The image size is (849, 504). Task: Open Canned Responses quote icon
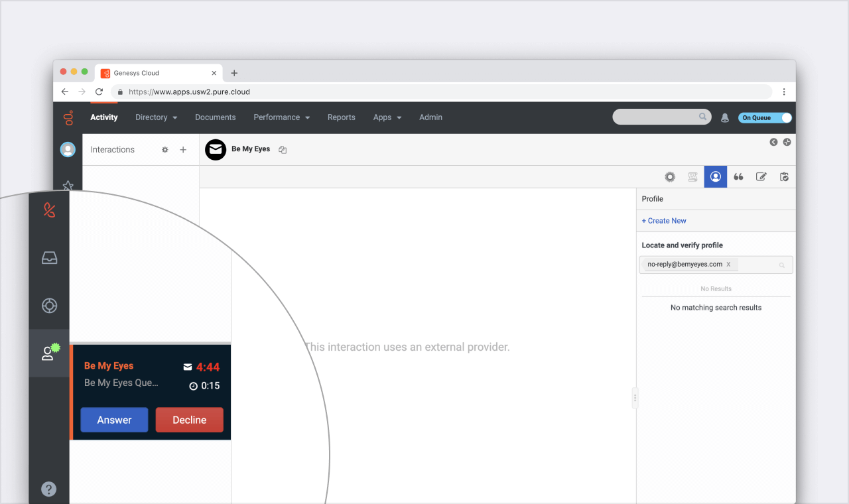coord(738,177)
